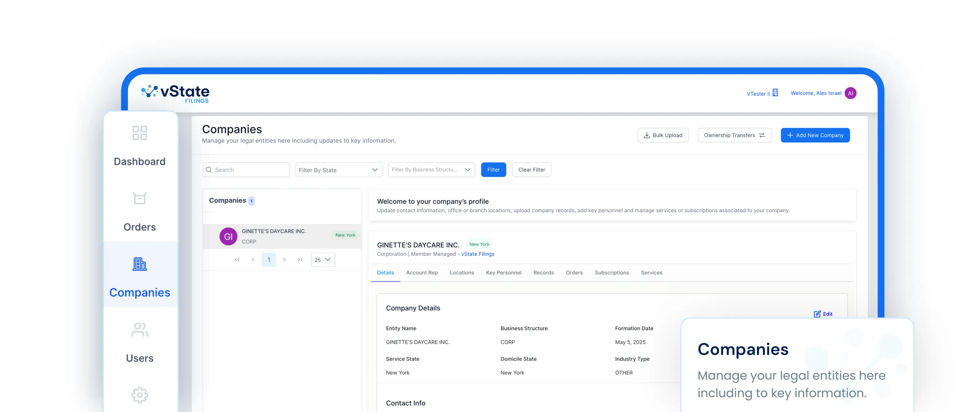Click the Edit pencil icon in Company Details
Viewport: 980px width, 412px height.
tap(817, 314)
